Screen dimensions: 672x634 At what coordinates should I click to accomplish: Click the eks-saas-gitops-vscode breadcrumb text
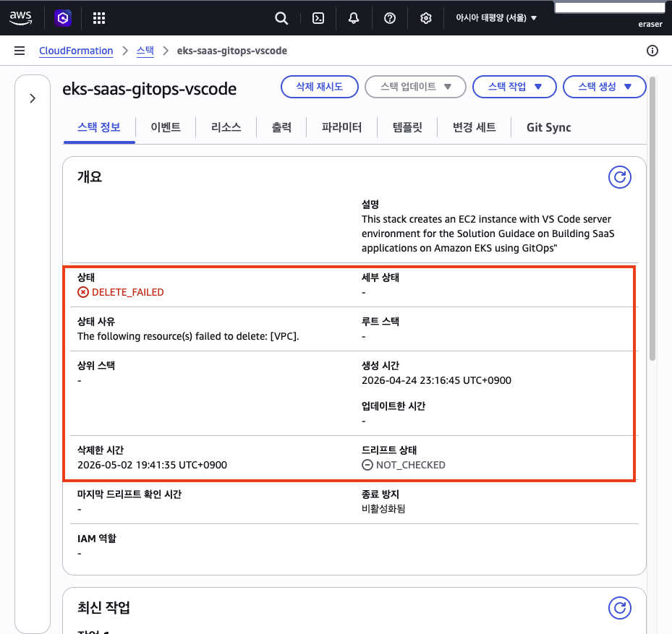(x=232, y=51)
